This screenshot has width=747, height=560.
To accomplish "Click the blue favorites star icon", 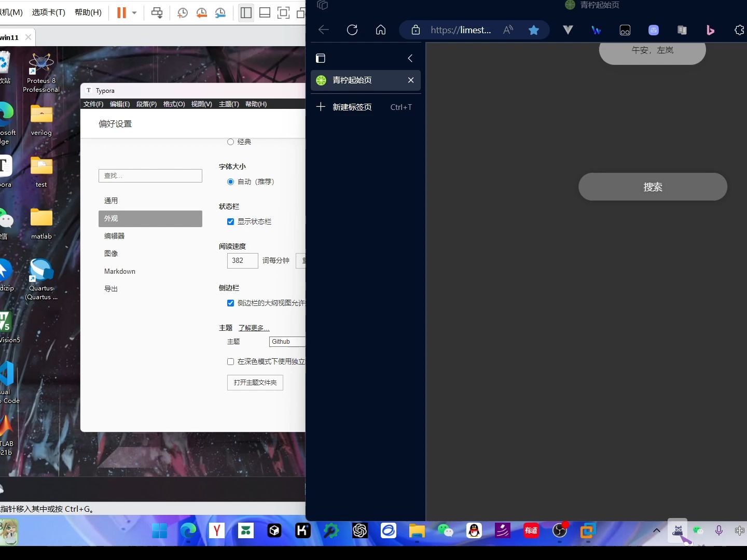I will [x=533, y=30].
